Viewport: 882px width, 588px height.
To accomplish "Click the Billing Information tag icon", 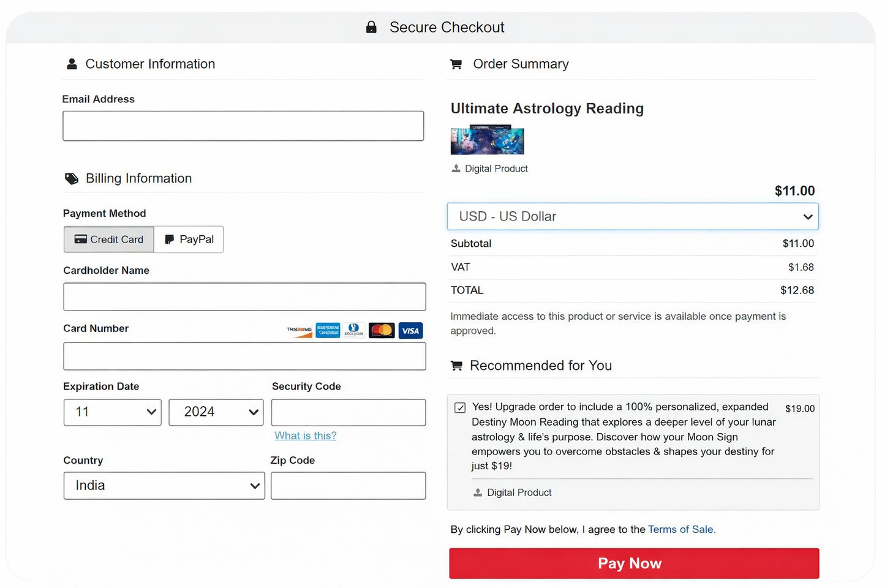I will tap(72, 178).
